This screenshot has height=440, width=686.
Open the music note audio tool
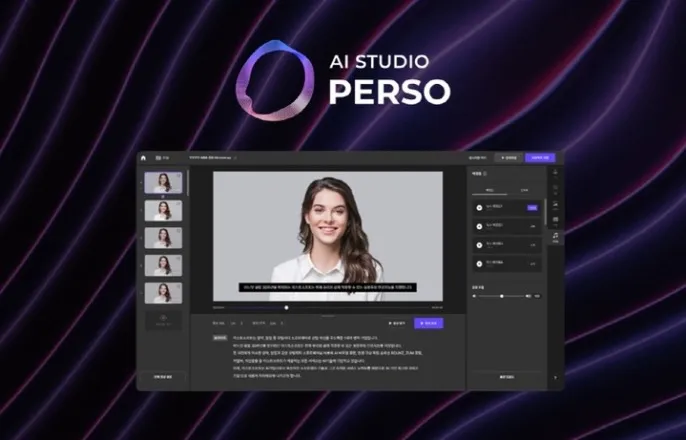555,237
